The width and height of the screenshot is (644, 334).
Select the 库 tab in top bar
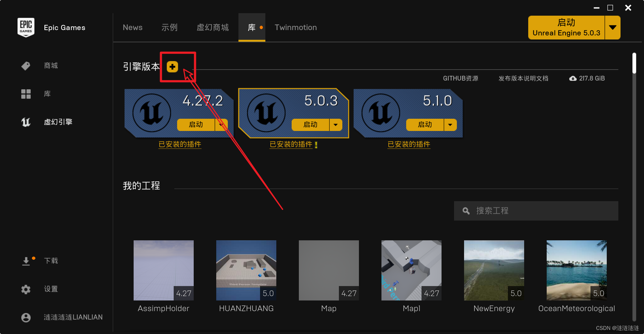252,27
